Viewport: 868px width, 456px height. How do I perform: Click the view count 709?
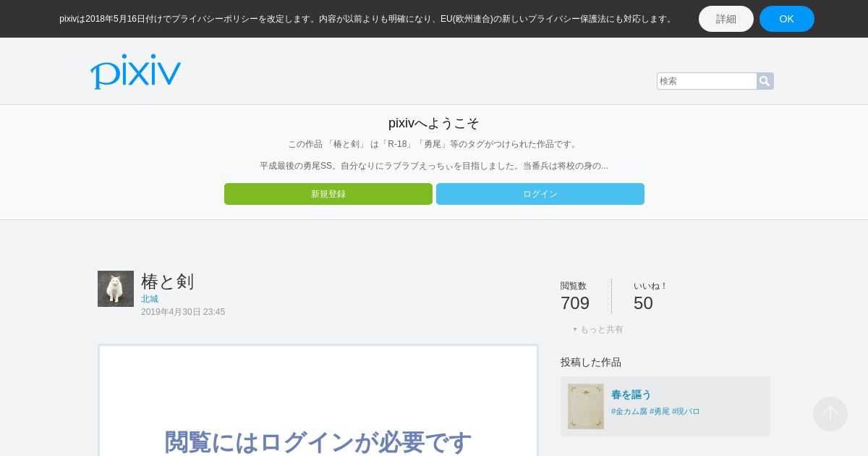point(575,303)
